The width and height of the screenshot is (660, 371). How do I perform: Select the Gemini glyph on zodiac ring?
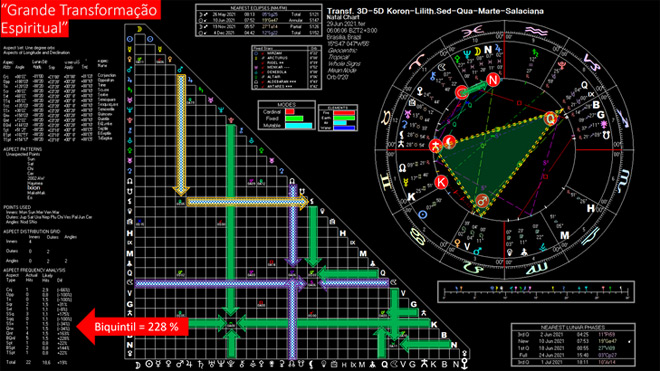(385, 181)
